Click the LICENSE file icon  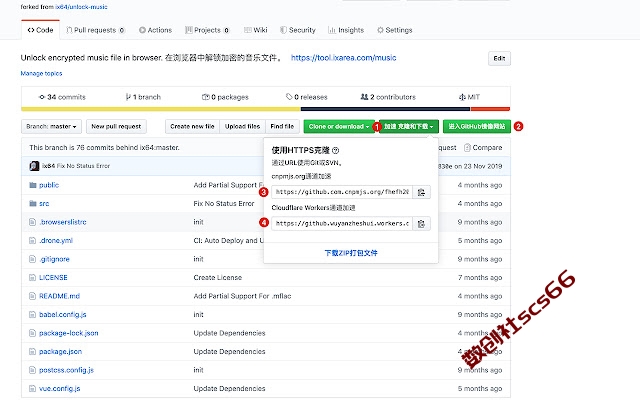[x=33, y=278]
